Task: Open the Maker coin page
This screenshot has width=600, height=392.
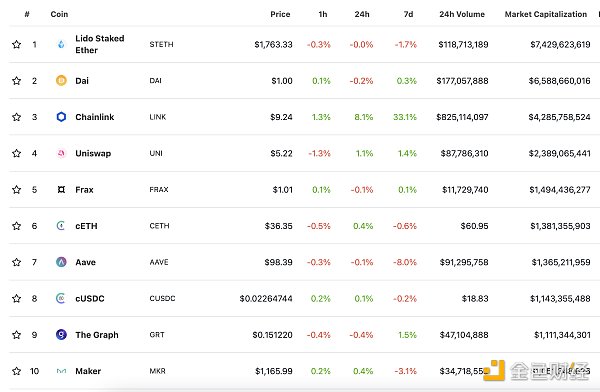Action: (88, 371)
